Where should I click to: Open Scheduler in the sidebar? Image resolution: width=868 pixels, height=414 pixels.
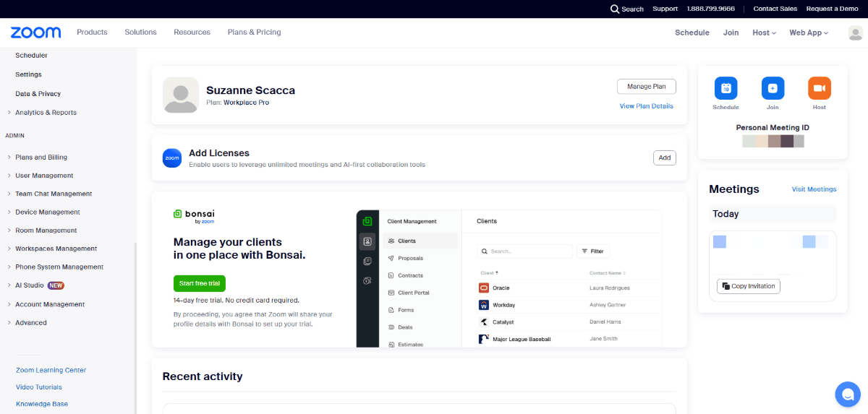coord(31,56)
